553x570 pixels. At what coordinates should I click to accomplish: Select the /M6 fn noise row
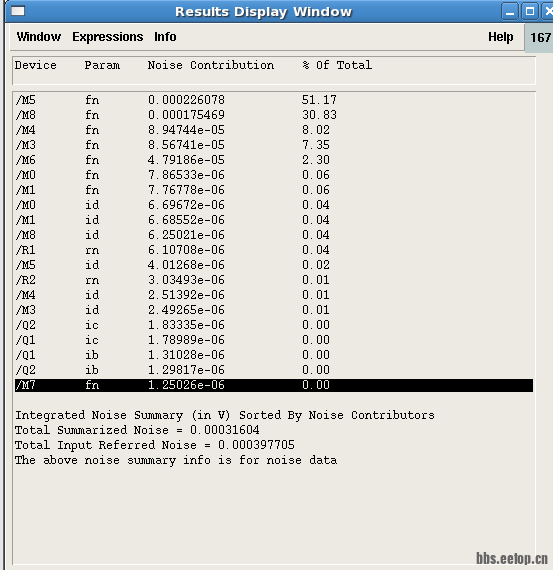tap(274, 160)
